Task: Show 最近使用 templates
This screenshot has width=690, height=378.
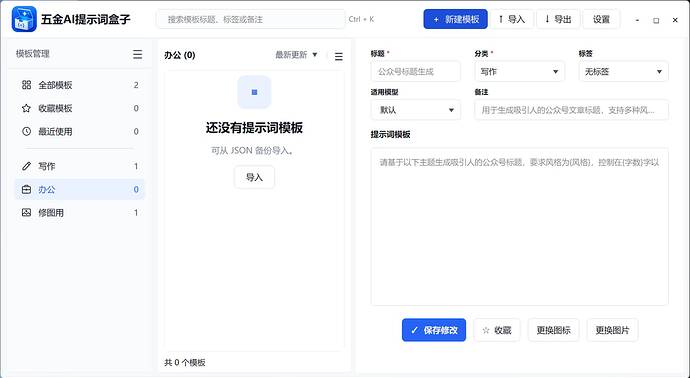Action: (80, 132)
